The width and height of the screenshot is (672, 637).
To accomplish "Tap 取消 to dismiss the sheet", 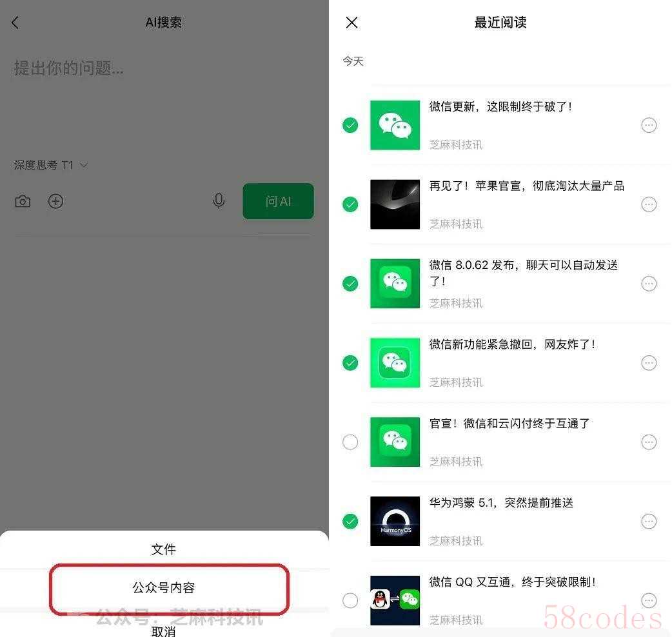I will coord(164,630).
